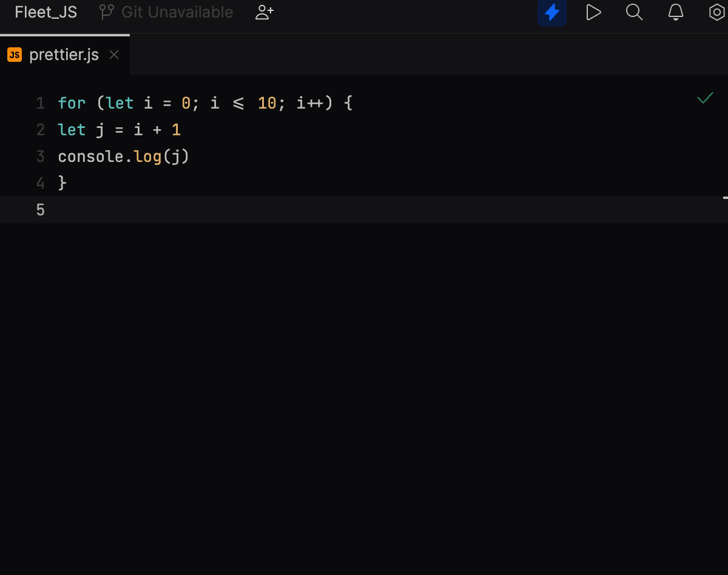The image size is (728, 575).
Task: Open the Search icon
Action: (x=634, y=12)
